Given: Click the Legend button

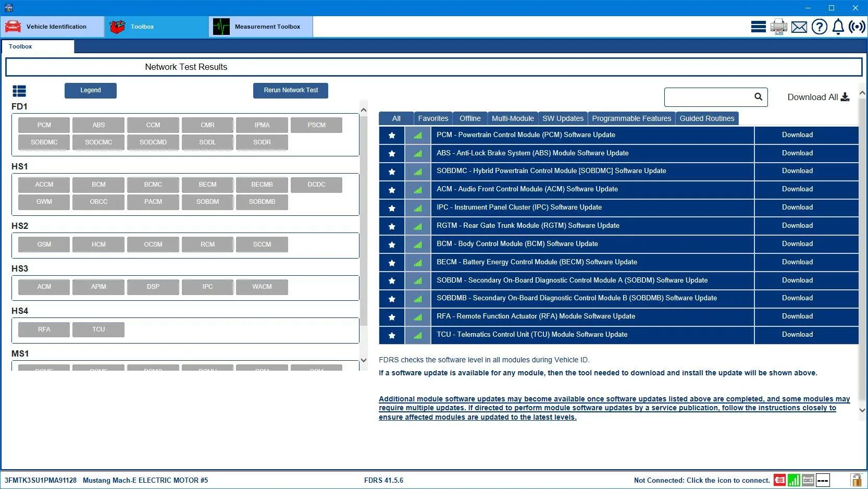Looking at the screenshot, I should 91,90.
